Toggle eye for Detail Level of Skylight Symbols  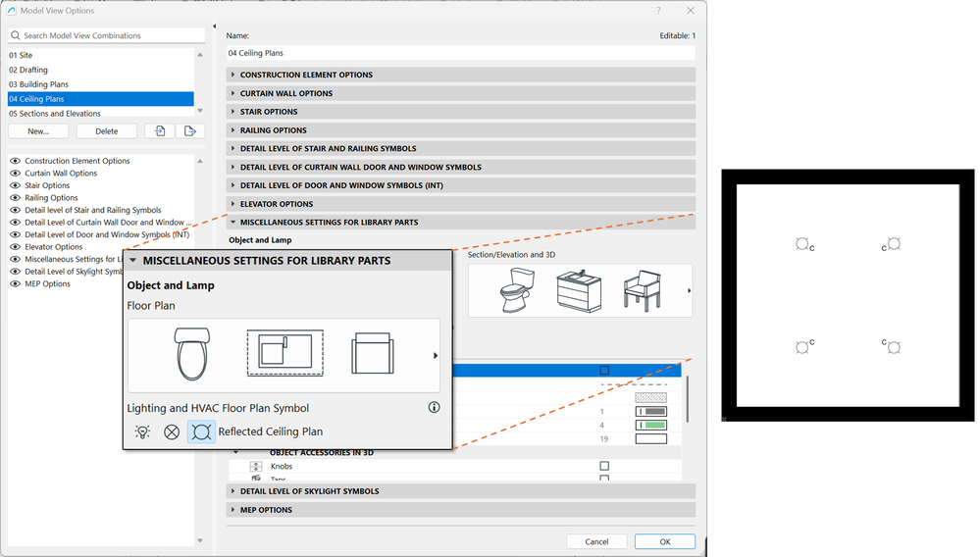16,272
